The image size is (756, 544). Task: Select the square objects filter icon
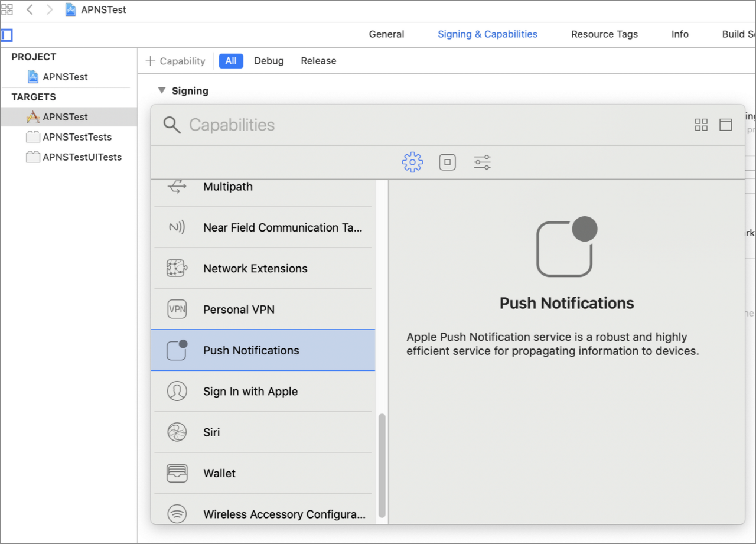448,162
